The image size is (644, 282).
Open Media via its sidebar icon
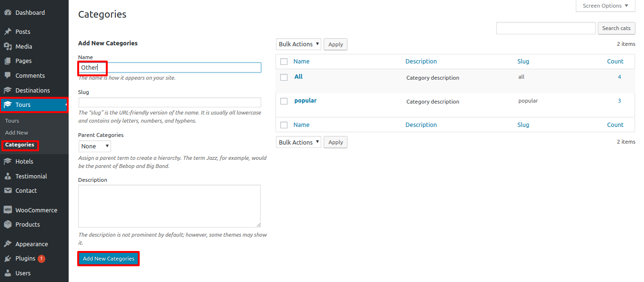tap(8, 46)
